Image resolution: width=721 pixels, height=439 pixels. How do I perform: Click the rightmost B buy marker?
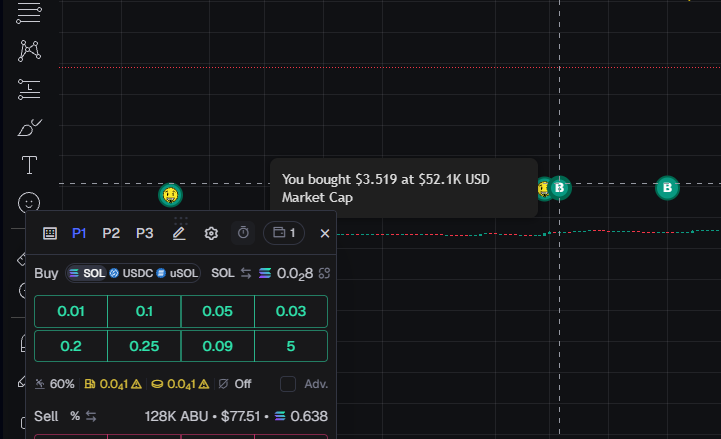667,188
